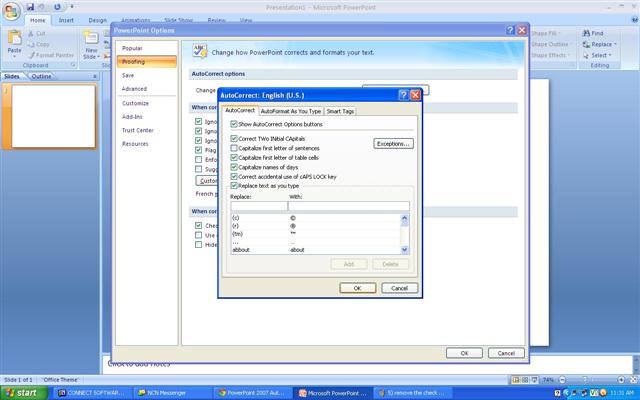Open the Clipboard group dialog launcher
640x400 pixels.
pos(73,65)
